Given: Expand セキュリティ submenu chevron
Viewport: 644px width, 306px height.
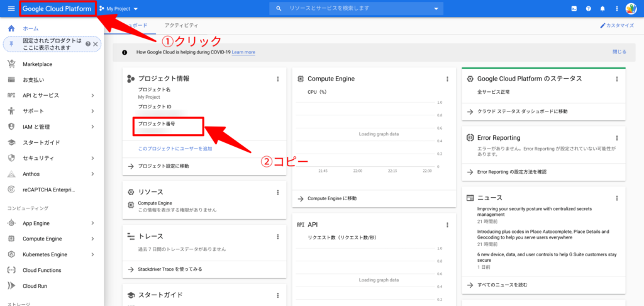Looking at the screenshot, I should 93,158.
